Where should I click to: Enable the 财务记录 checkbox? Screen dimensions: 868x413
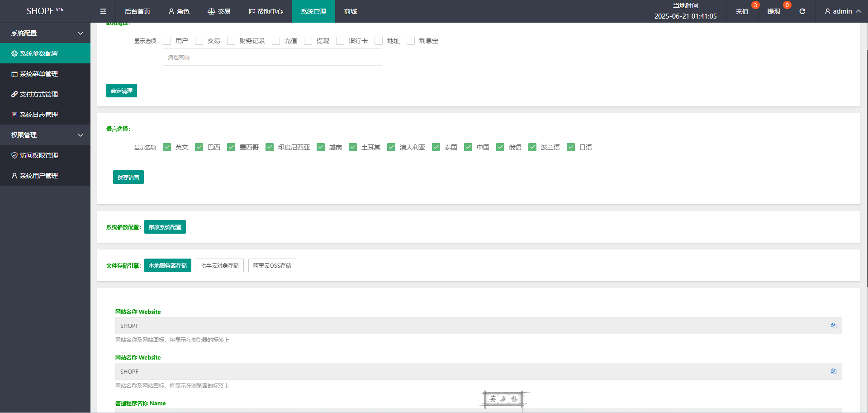231,41
